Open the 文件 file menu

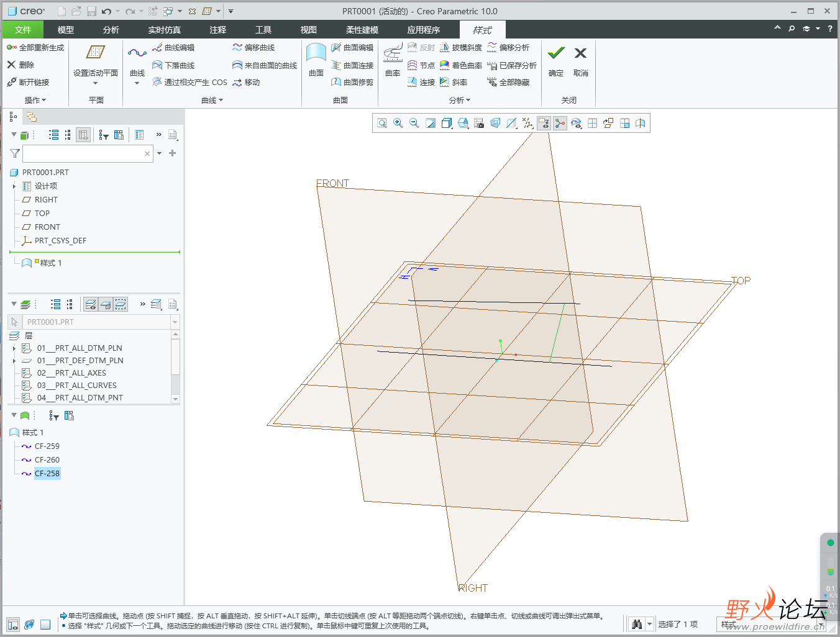point(23,30)
